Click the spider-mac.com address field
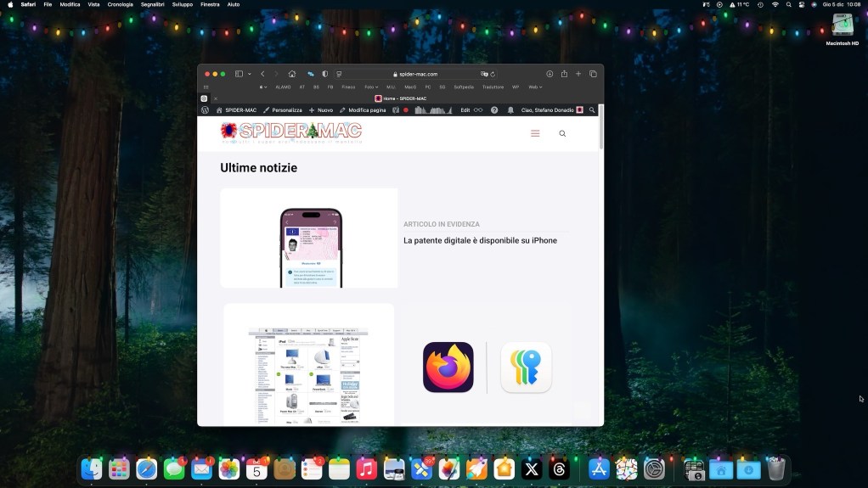This screenshot has height=488, width=868. [418, 74]
